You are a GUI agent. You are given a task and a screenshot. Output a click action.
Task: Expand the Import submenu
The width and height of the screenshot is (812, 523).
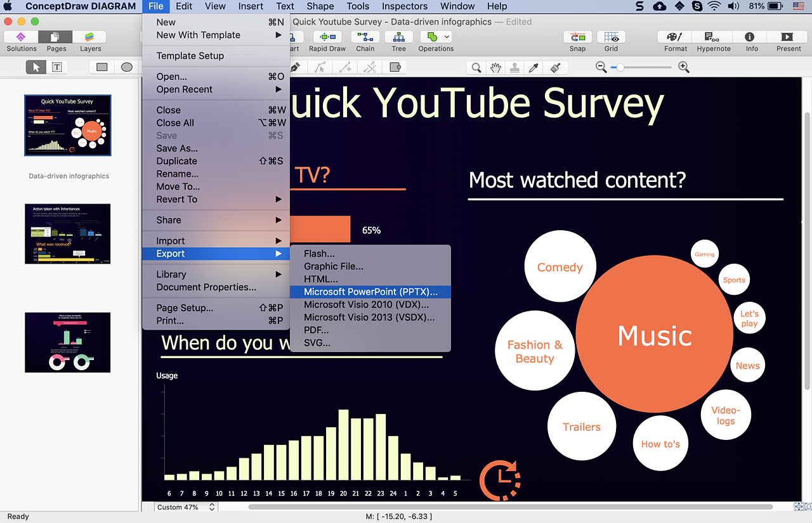point(216,241)
